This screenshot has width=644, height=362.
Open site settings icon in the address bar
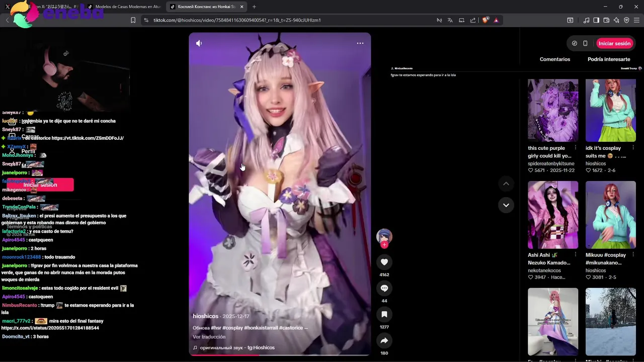click(x=146, y=20)
